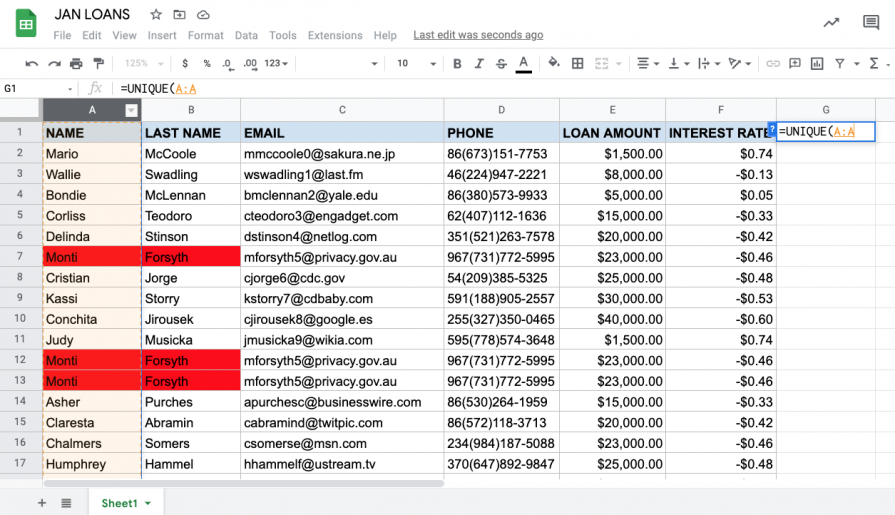The height and width of the screenshot is (515, 895).
Task: Open 'Last edit was seconds ago' history link
Action: coord(478,35)
